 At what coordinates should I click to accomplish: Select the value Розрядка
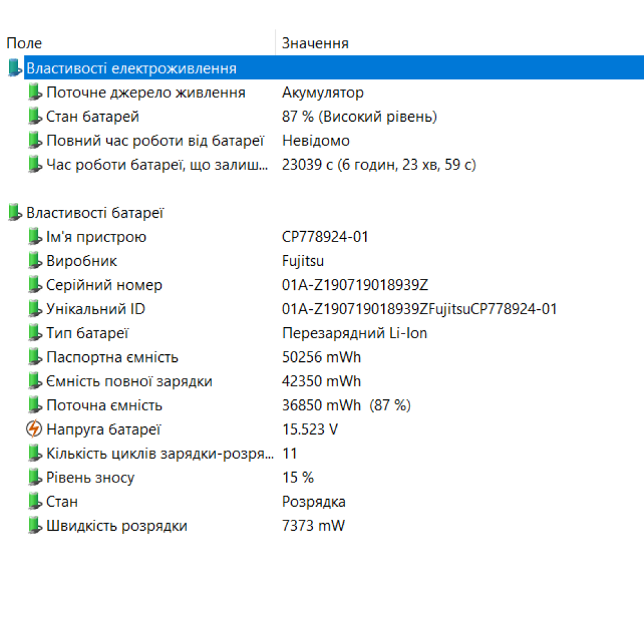314,502
